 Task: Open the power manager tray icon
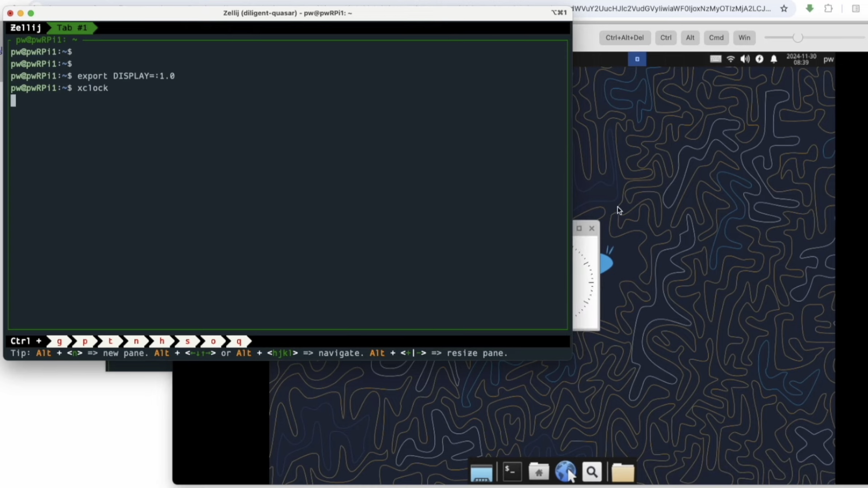(759, 59)
